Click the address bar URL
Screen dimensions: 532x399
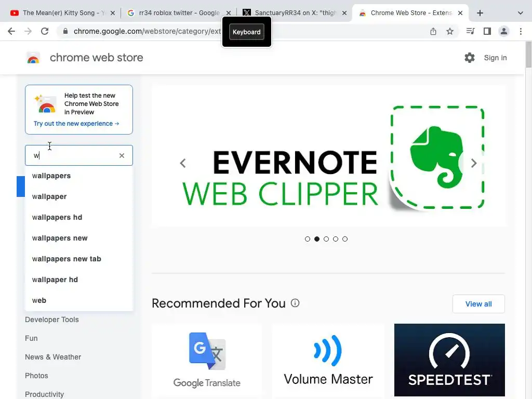point(147,31)
